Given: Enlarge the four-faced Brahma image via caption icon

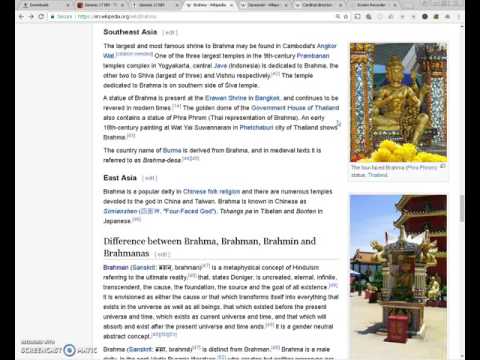Looking at the screenshot, I should coord(443,166).
